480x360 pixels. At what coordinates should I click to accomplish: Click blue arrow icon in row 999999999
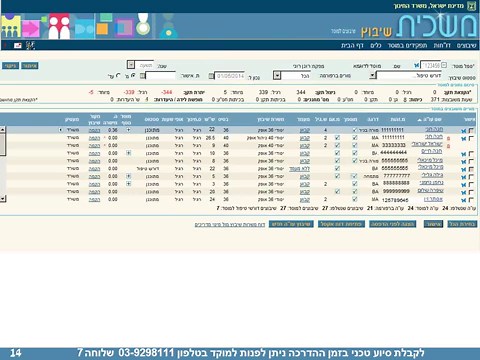click(463, 192)
